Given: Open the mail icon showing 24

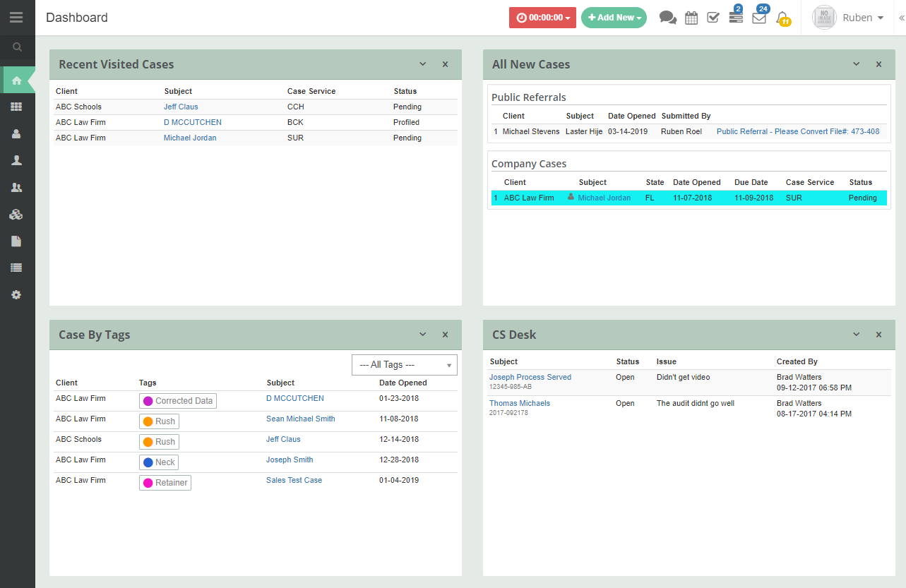Looking at the screenshot, I should (x=759, y=18).
